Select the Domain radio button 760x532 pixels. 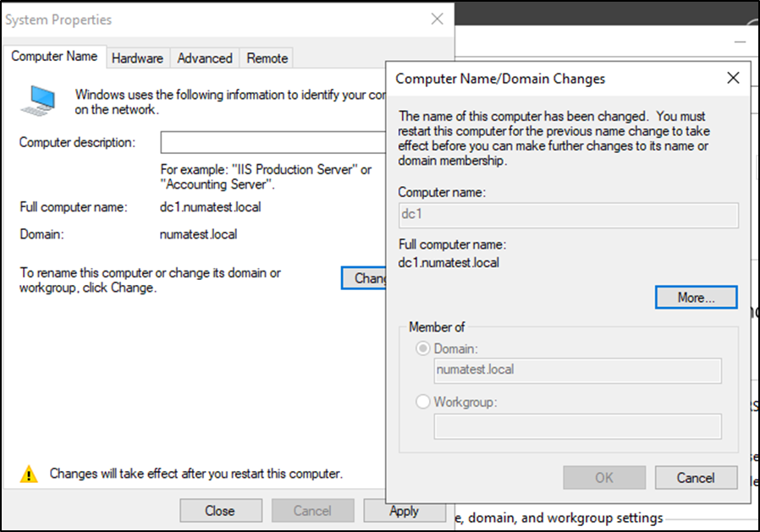(x=423, y=348)
